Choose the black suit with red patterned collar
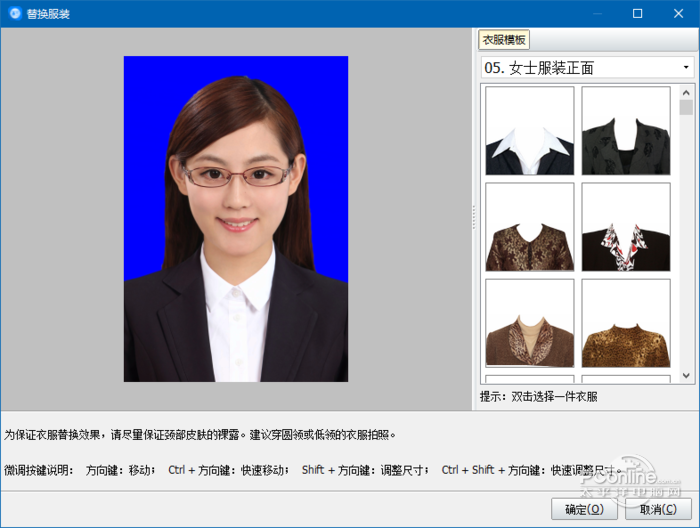700x528 pixels. coord(626,227)
